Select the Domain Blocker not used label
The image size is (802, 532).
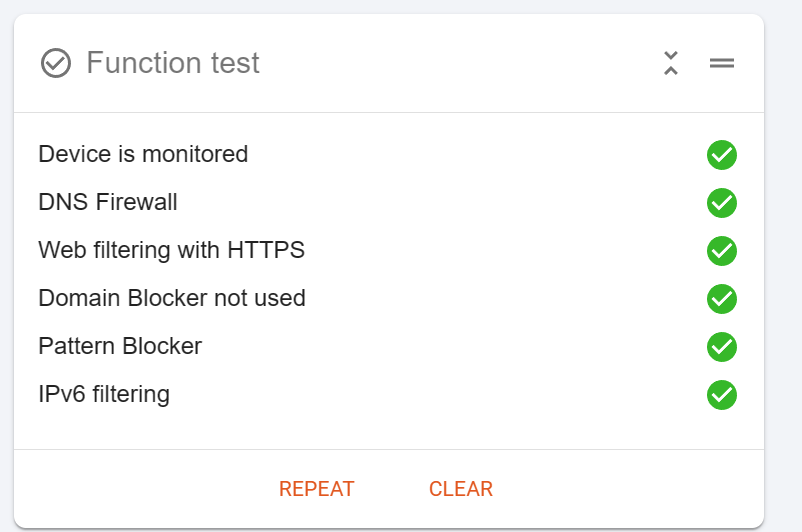(x=172, y=298)
